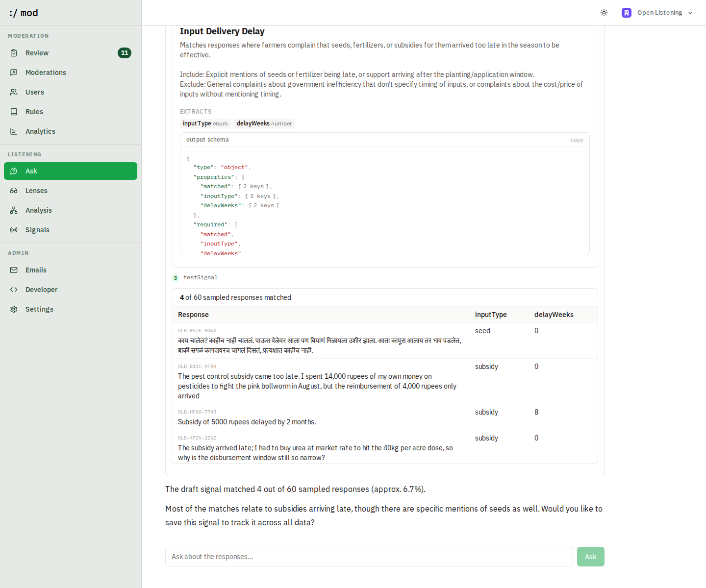Viewport: 706px width, 588px height.
Task: Click the Signals broadcast icon
Action: pos(14,230)
